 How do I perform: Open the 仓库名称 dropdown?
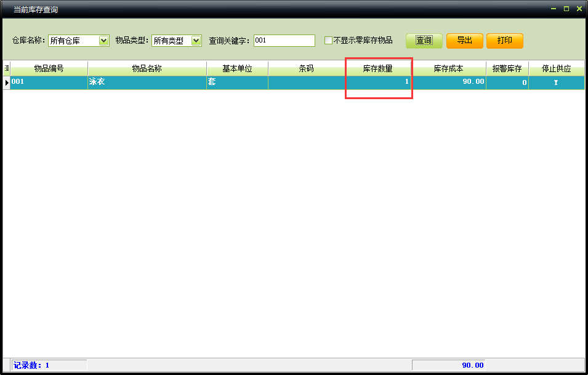tap(103, 41)
